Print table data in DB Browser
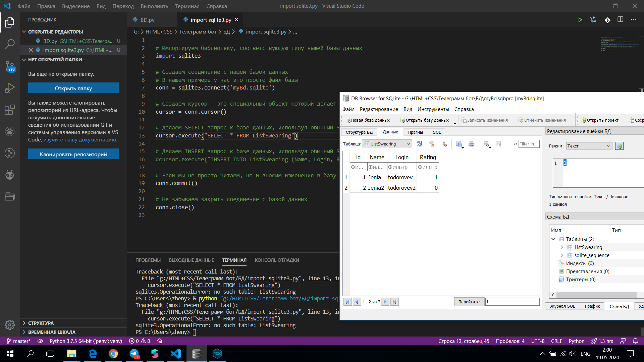The image size is (644, 362). pos(471,144)
